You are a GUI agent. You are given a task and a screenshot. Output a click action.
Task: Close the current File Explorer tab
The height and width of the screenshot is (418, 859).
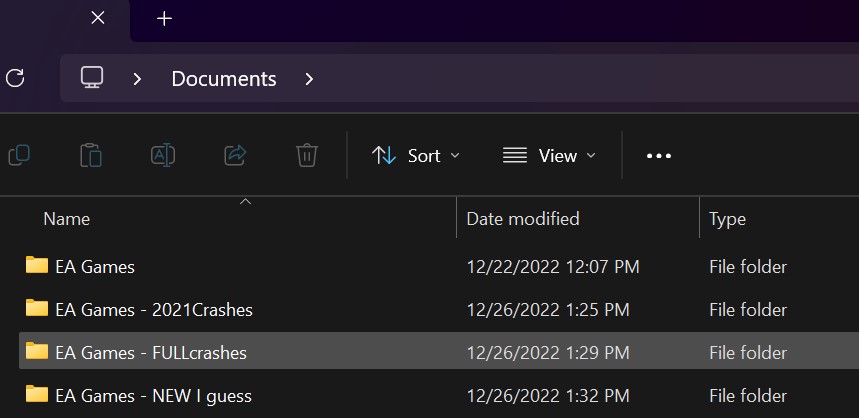click(97, 18)
